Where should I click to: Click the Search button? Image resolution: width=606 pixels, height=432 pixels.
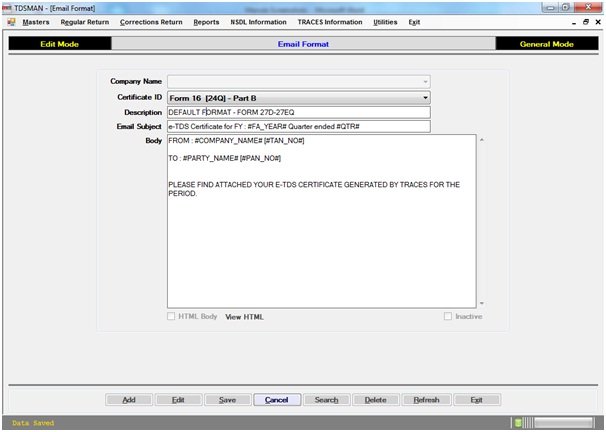(327, 400)
